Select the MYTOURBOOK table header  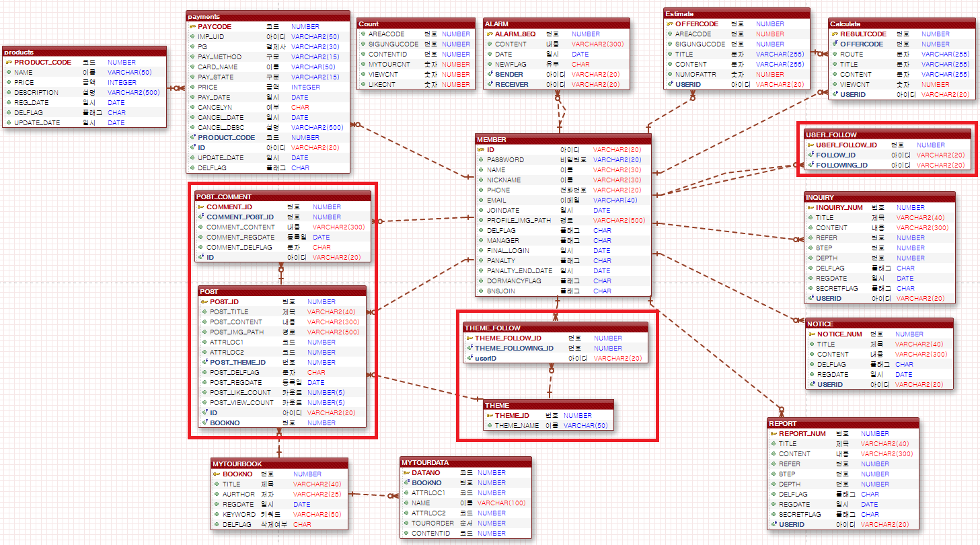tap(280, 464)
